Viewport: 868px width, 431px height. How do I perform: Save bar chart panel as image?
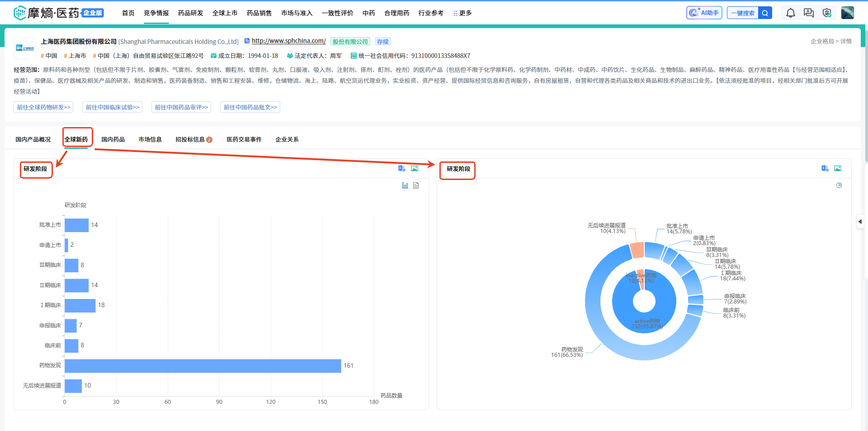pos(415,168)
